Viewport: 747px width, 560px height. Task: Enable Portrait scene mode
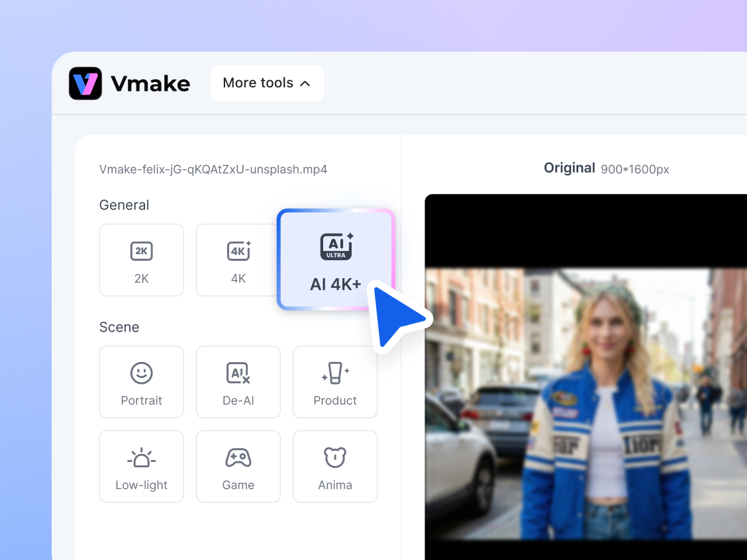click(x=141, y=382)
